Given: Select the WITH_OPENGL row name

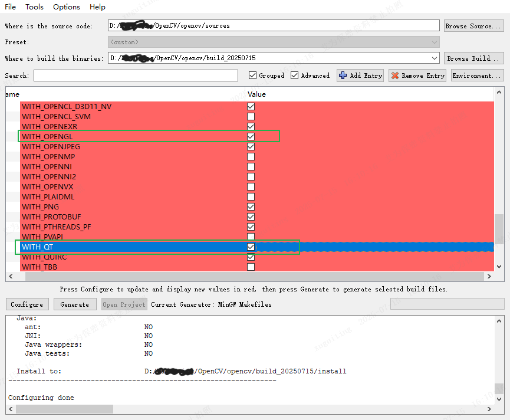Looking at the screenshot, I should pyautogui.click(x=47, y=137).
